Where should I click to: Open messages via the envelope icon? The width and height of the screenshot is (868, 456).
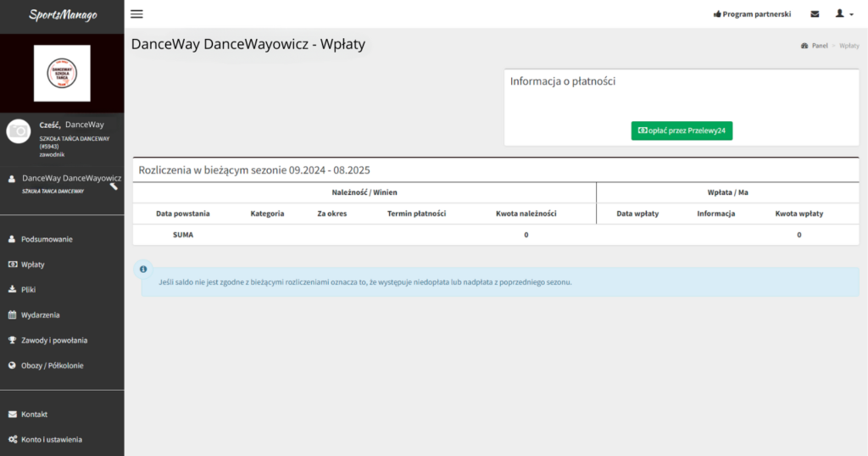(x=815, y=14)
